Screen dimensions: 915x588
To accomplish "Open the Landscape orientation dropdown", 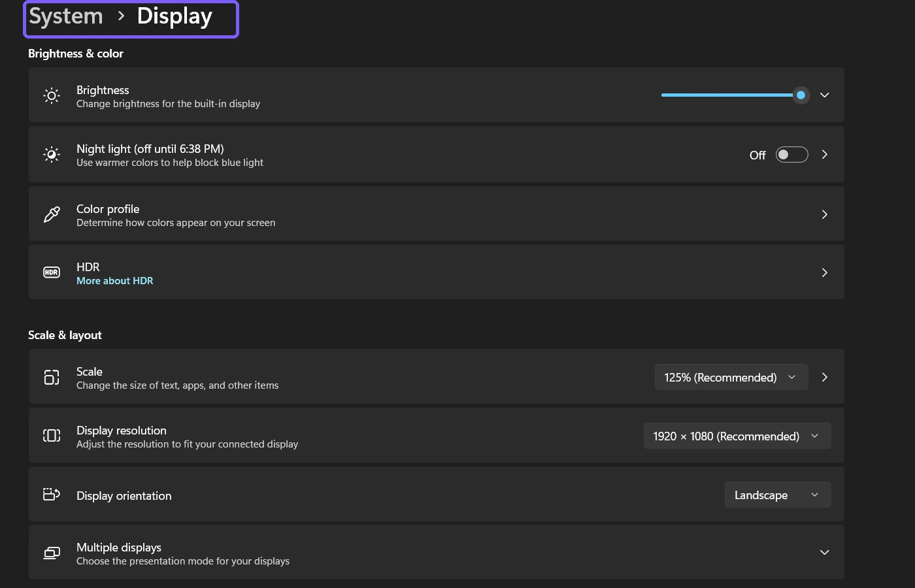I will 778,495.
